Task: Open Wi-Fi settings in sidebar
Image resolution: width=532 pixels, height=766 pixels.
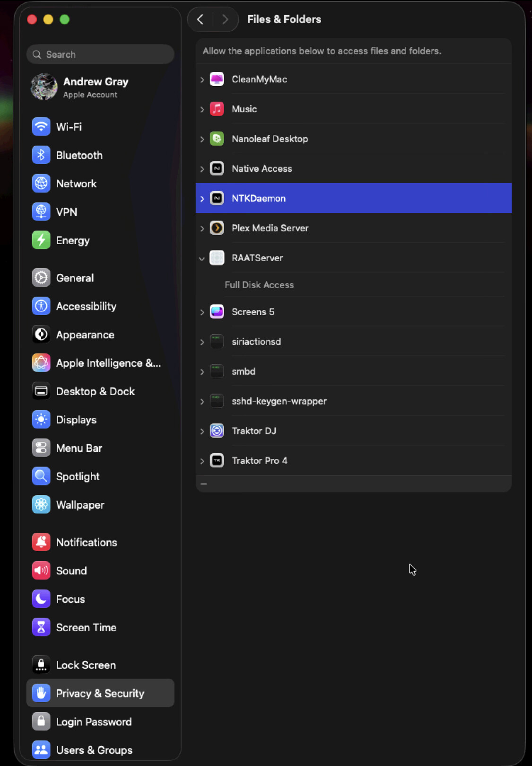Action: 69,127
